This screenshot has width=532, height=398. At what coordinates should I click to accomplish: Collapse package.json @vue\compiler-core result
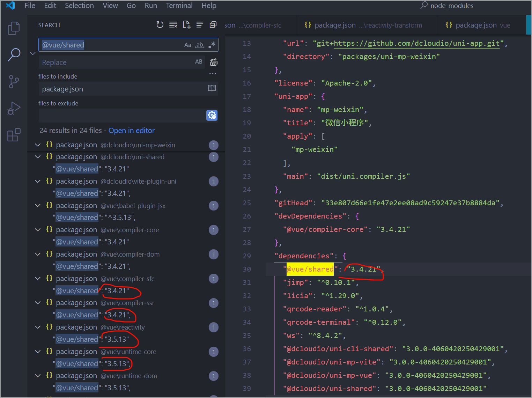(x=38, y=230)
